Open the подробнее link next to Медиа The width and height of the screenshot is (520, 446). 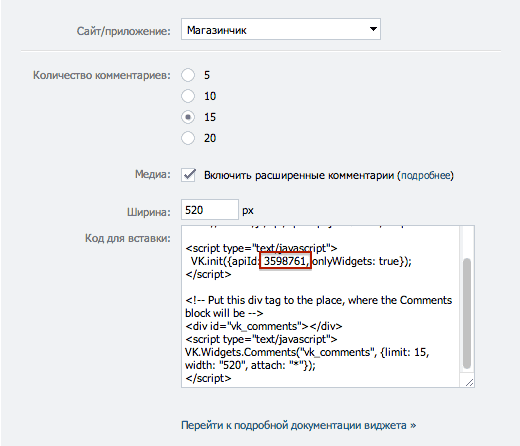426,175
